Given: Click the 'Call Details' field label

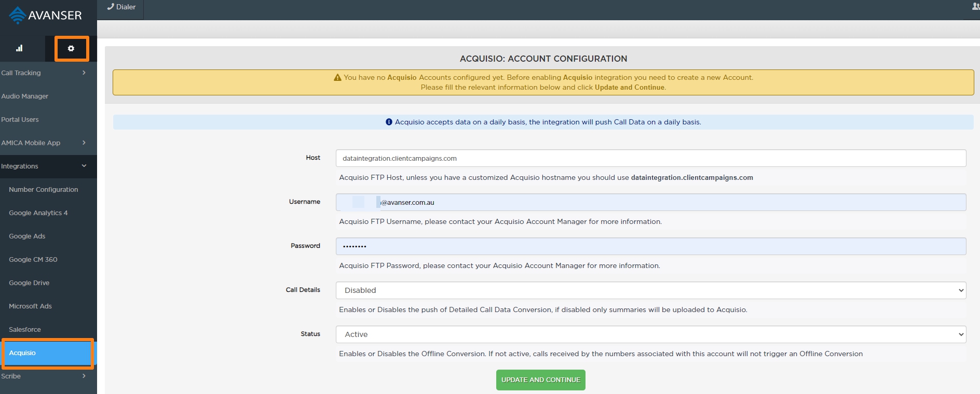Looking at the screenshot, I should tap(303, 290).
